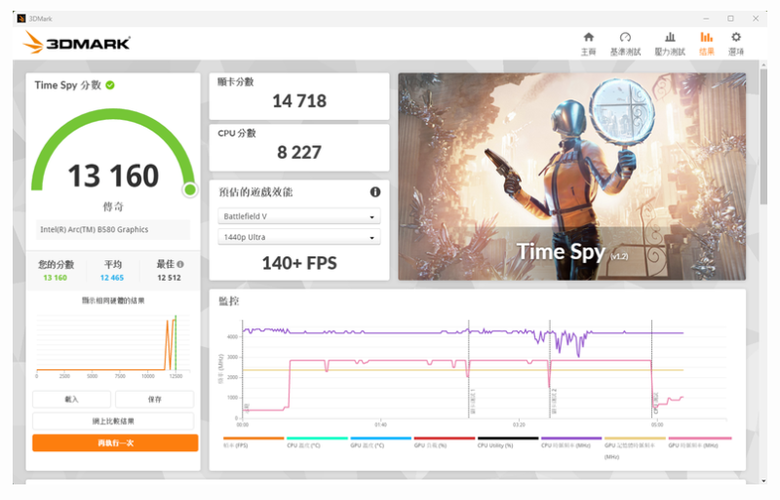
Task: Close the 3DMark window
Action: [756, 18]
